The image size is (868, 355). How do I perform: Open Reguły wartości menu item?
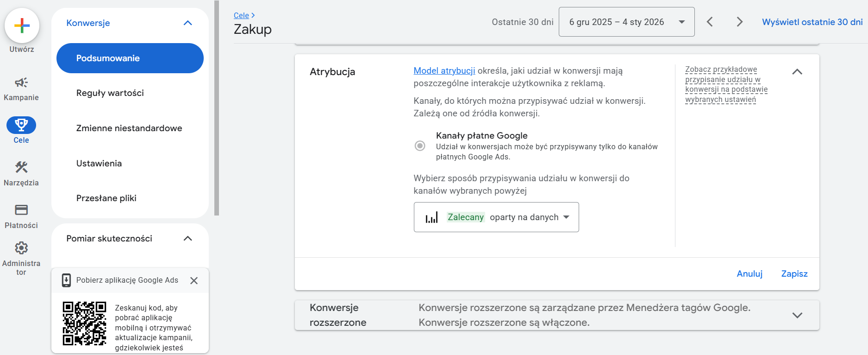coord(110,93)
